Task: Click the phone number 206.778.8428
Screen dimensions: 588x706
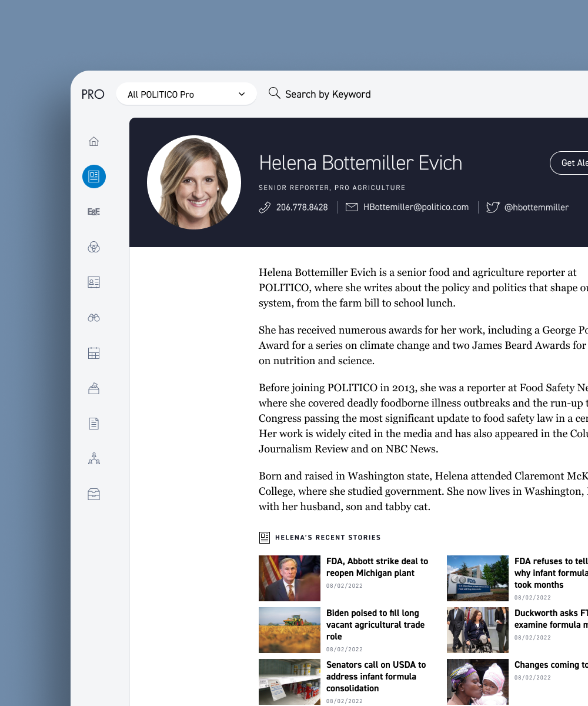Action: click(x=302, y=207)
